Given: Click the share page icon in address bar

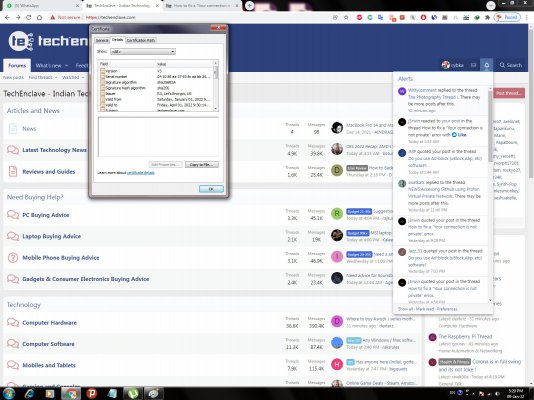Looking at the screenshot, I should pos(335,17).
